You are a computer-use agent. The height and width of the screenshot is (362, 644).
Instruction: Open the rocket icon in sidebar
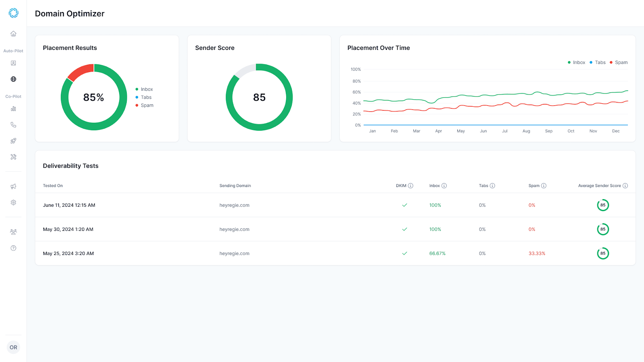(13, 141)
